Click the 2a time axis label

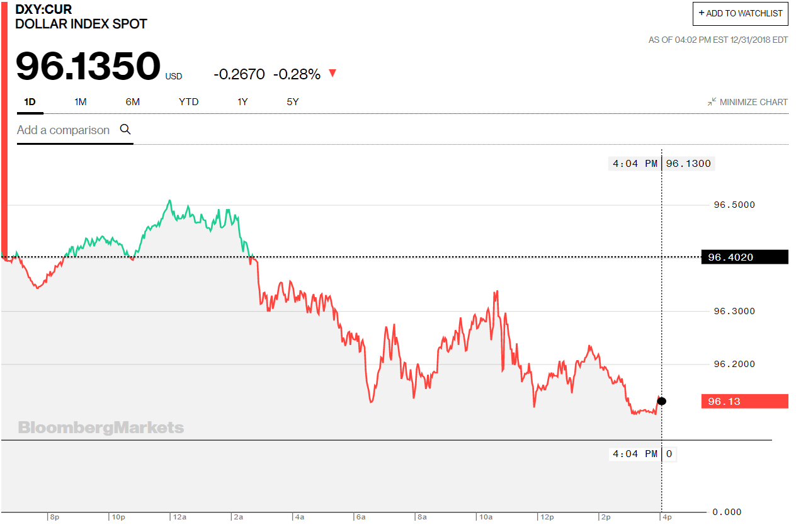coord(239,517)
